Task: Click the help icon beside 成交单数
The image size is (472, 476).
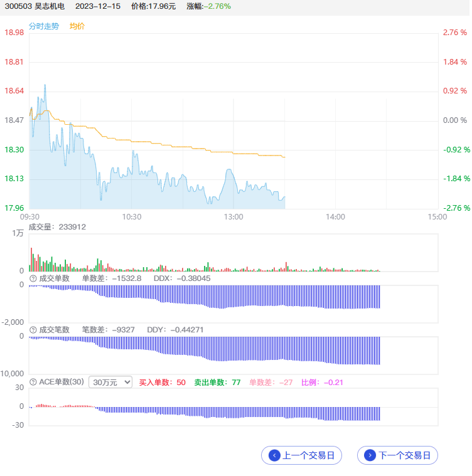Action: point(33,278)
